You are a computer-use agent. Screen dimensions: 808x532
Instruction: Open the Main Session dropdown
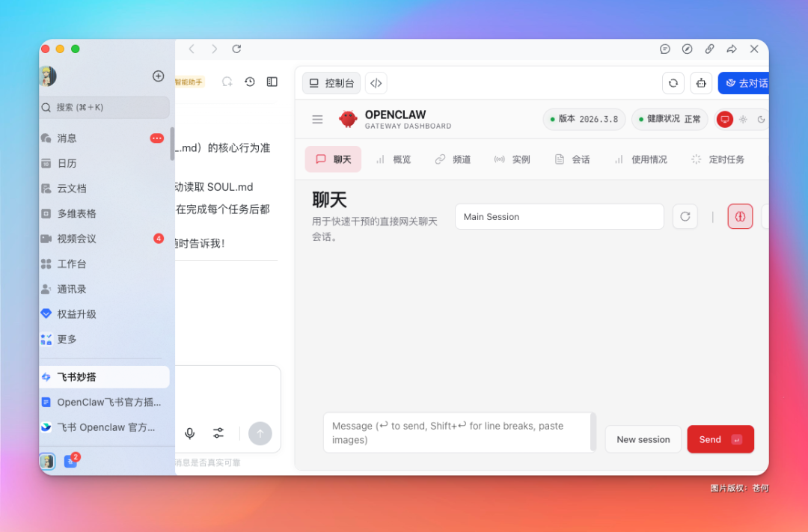pyautogui.click(x=559, y=216)
